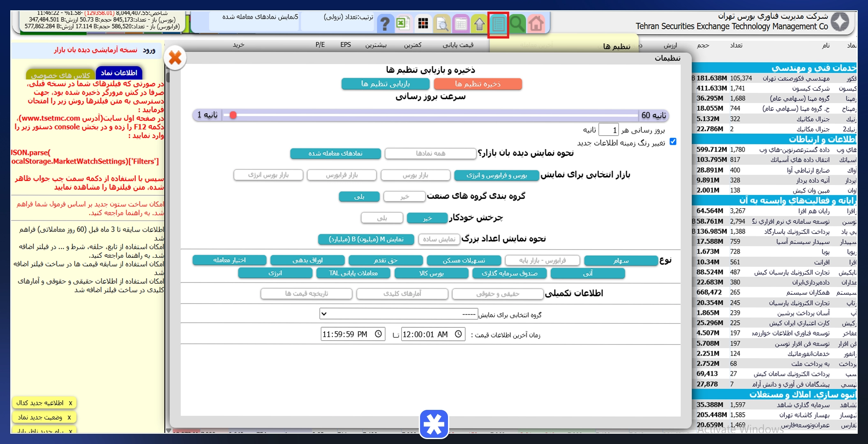Screen dimensions: 868x444
Task: Open the teal settings list icon
Action: [499, 24]
